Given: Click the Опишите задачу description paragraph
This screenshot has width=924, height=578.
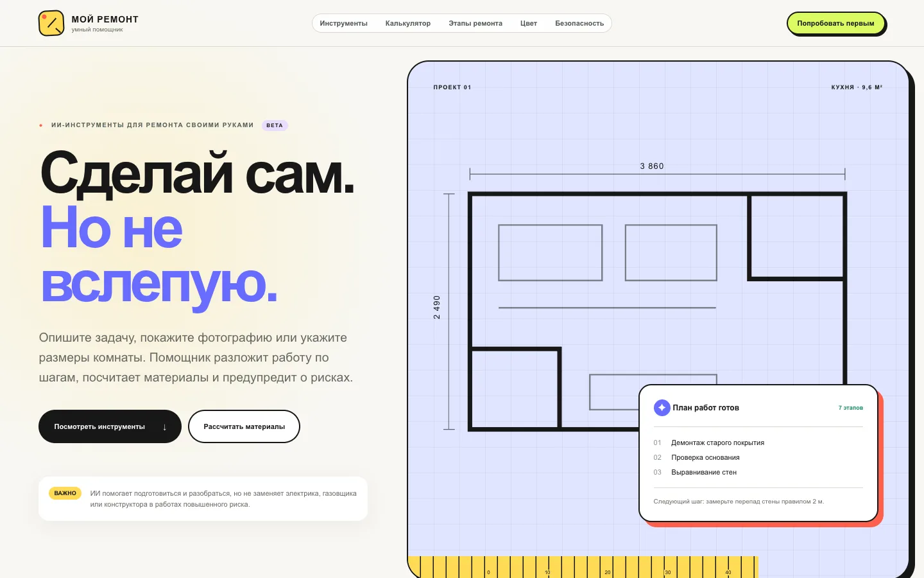Looking at the screenshot, I should point(196,358).
